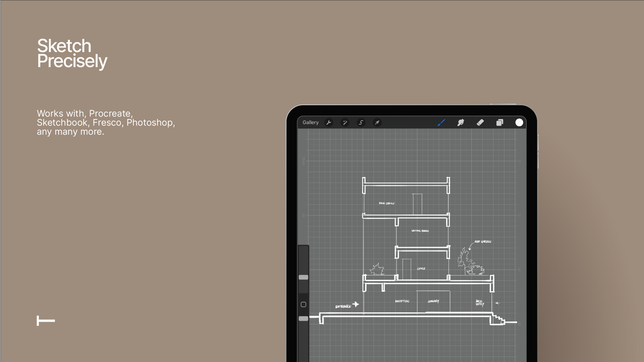Click the Sketch Precisely heading

point(72,54)
